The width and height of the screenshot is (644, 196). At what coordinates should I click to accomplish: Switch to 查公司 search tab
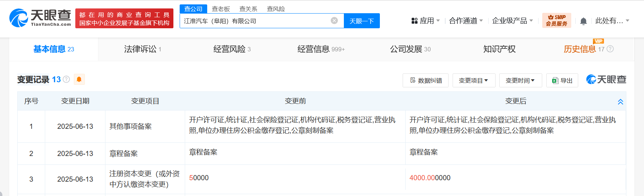193,9
